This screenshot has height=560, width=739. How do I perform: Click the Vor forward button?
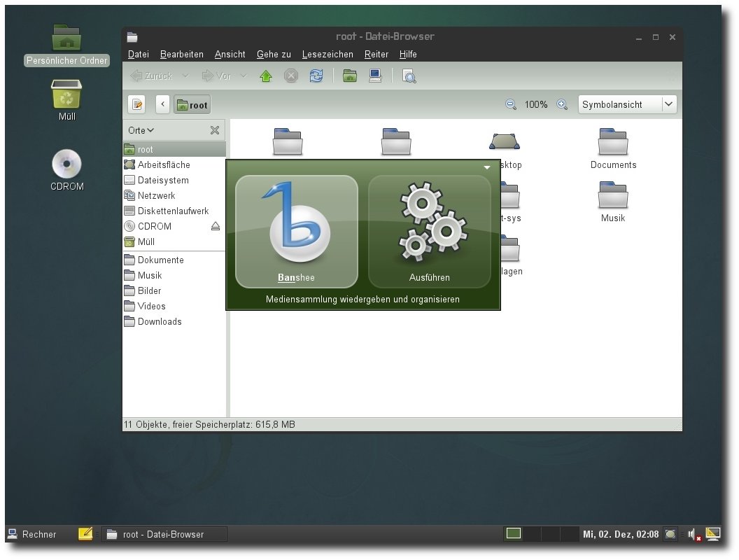pyautogui.click(x=216, y=76)
